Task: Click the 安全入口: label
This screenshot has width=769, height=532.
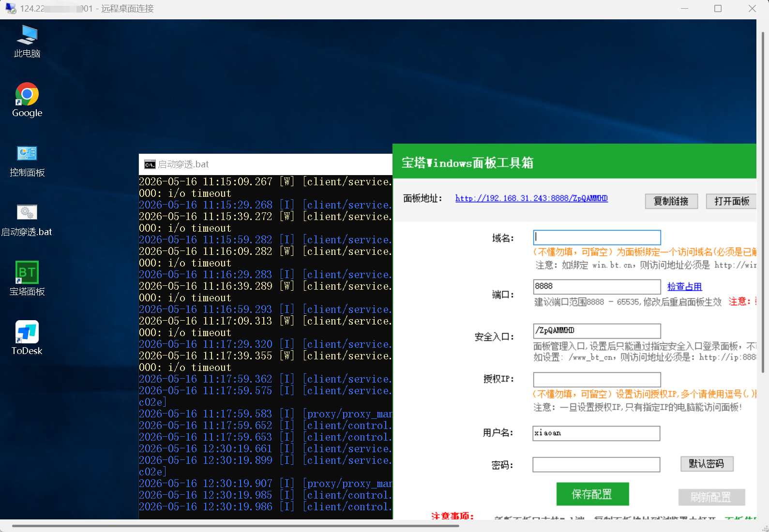Action: [x=494, y=337]
